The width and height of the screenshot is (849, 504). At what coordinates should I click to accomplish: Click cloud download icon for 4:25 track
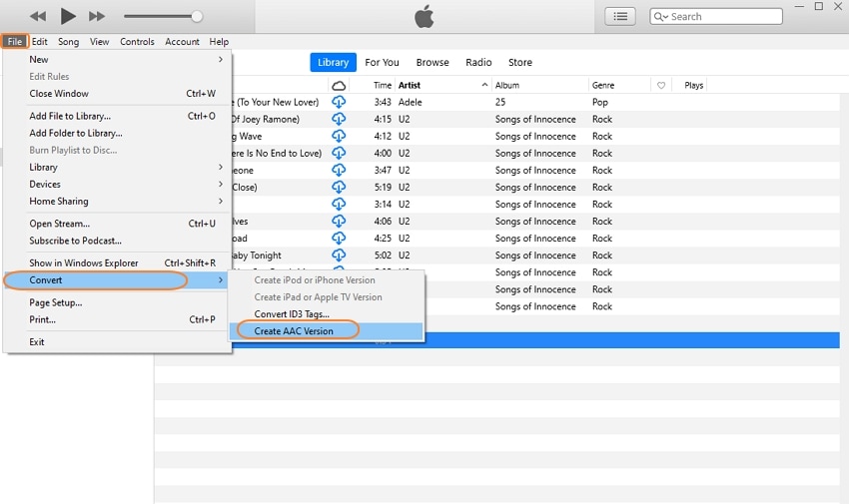(339, 238)
